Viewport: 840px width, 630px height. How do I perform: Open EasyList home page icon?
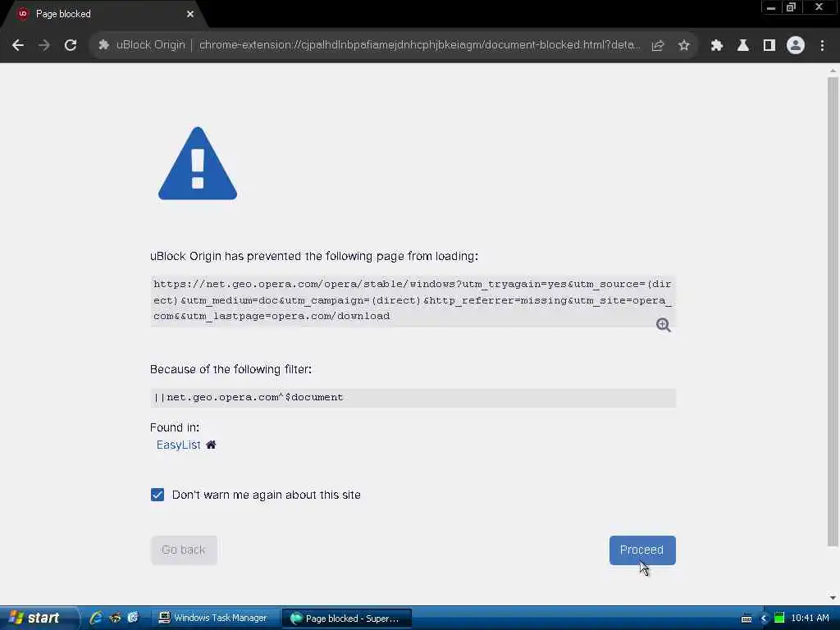tap(211, 445)
